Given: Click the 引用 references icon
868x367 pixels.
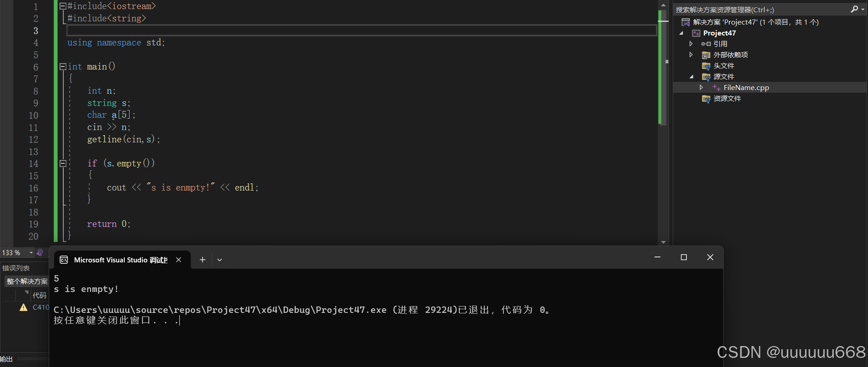Looking at the screenshot, I should pos(706,44).
